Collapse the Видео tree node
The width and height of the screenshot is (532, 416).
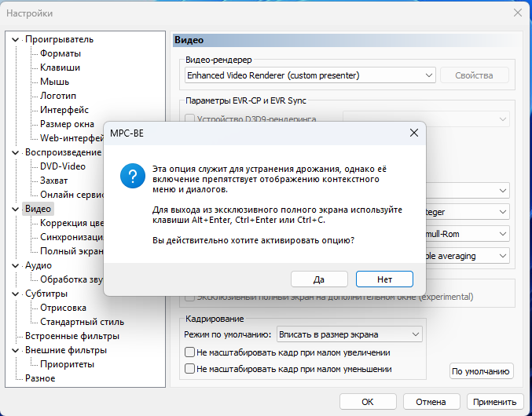(x=15, y=209)
